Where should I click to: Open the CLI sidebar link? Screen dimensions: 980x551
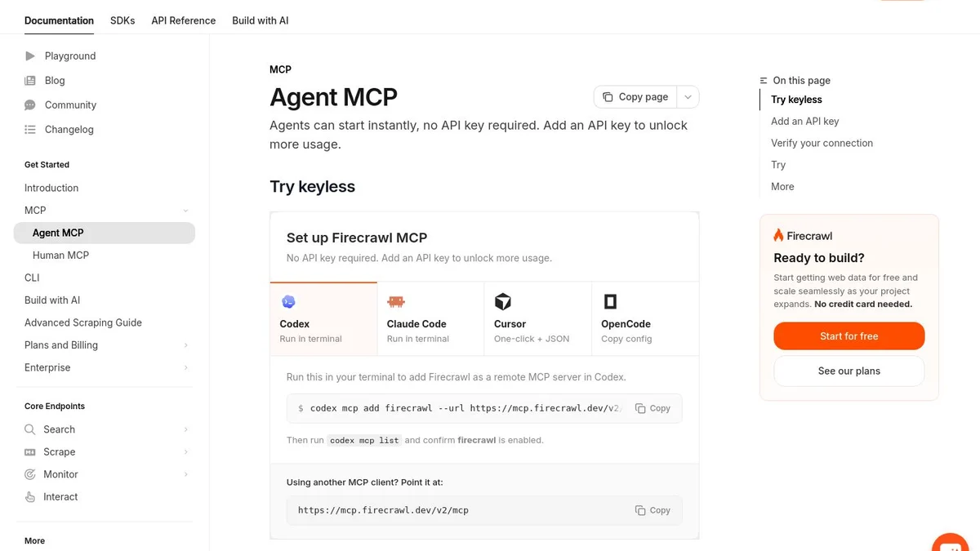[32, 278]
